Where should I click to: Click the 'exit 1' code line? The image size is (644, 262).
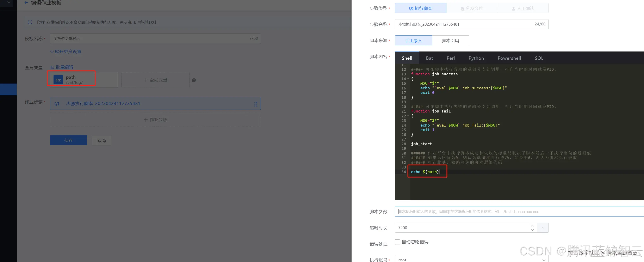pos(427,130)
